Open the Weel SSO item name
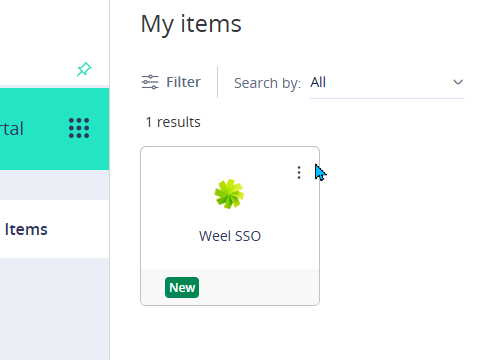 [x=230, y=236]
